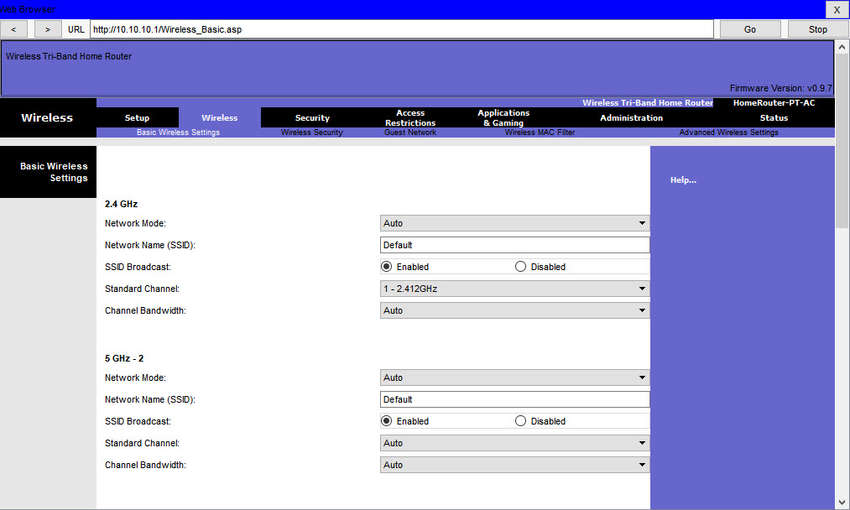Go forward with the browser forward arrow

pos(48,29)
